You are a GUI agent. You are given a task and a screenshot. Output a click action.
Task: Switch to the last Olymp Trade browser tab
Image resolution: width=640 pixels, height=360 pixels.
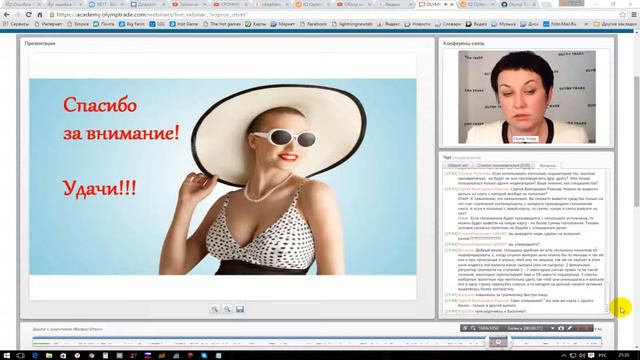519,4
